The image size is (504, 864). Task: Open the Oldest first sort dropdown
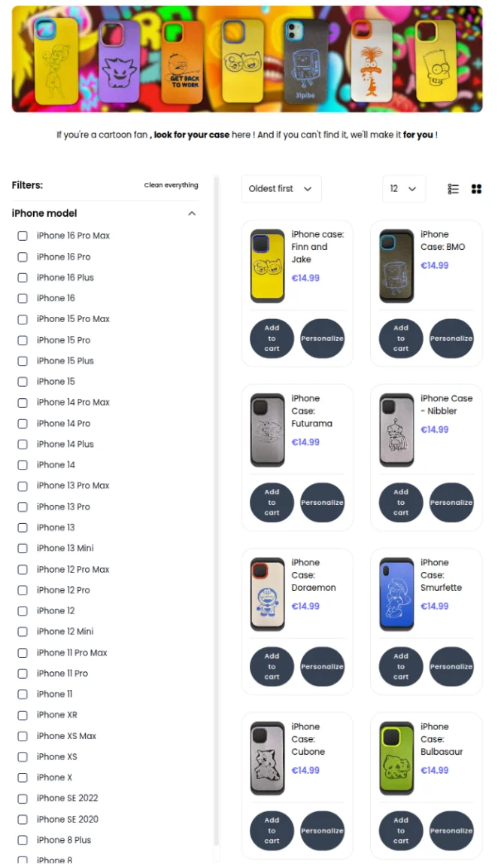(281, 189)
